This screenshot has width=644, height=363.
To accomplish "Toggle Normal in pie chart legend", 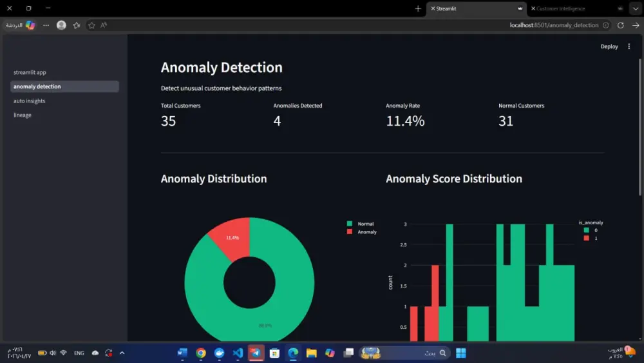I will (x=361, y=224).
